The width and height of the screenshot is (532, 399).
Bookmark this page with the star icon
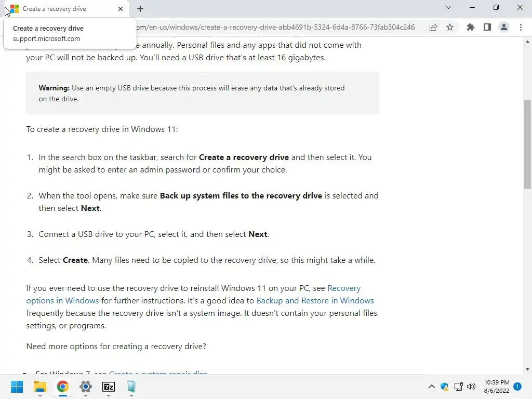pyautogui.click(x=450, y=27)
